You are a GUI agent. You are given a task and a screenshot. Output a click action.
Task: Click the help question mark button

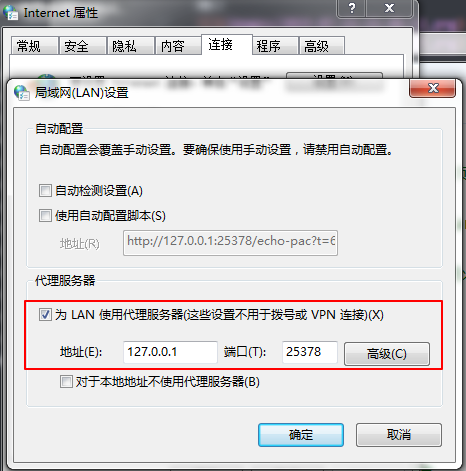pyautogui.click(x=351, y=8)
